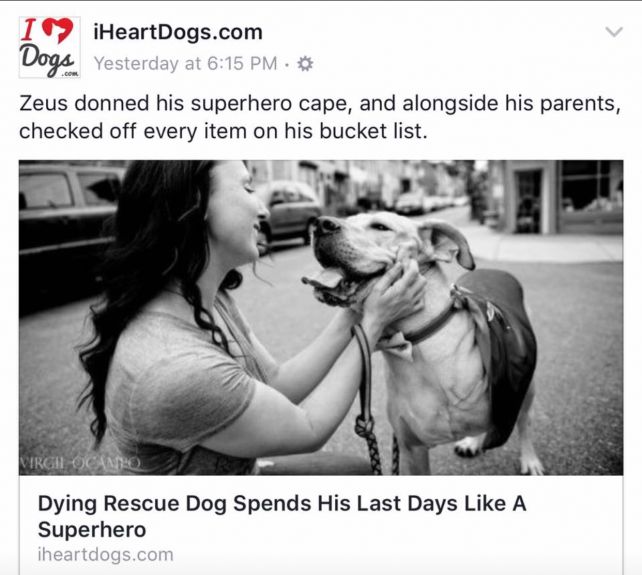Click the I Heart Dogs profile logo
The image size is (642, 575).
(x=50, y=47)
